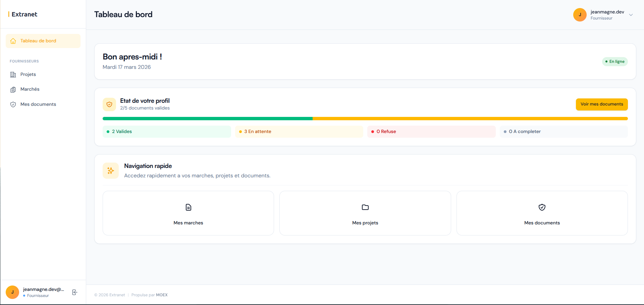
Task: Open the Projets sidebar menu item
Action: (x=28, y=75)
